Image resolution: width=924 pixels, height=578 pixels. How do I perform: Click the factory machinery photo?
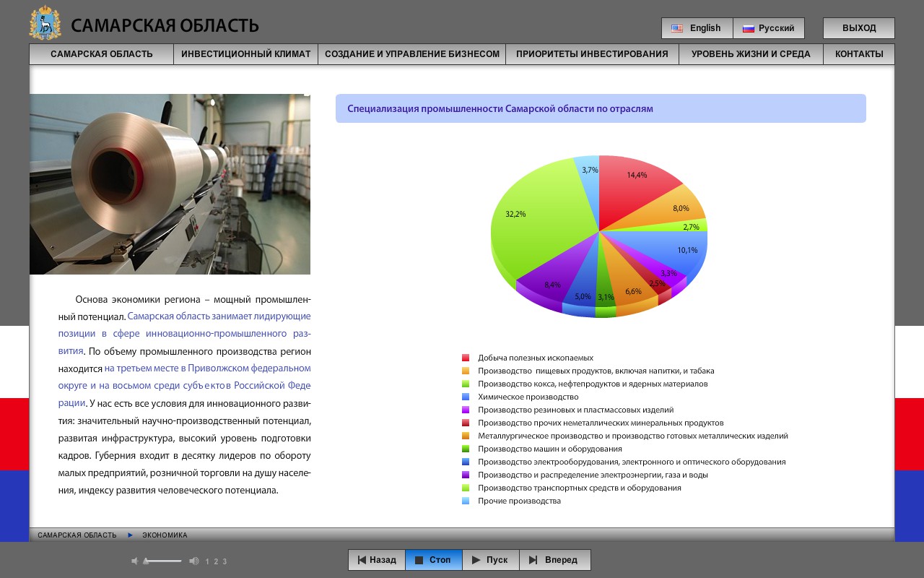(170, 184)
